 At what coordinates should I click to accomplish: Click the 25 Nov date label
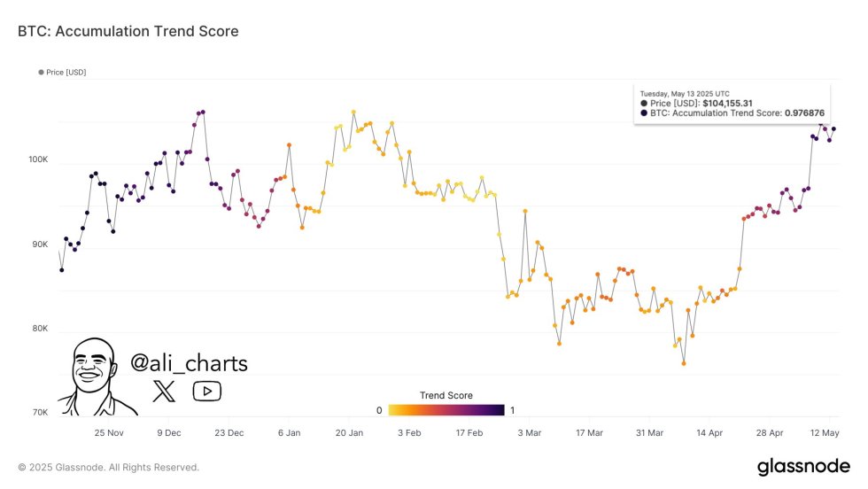pyautogui.click(x=109, y=432)
